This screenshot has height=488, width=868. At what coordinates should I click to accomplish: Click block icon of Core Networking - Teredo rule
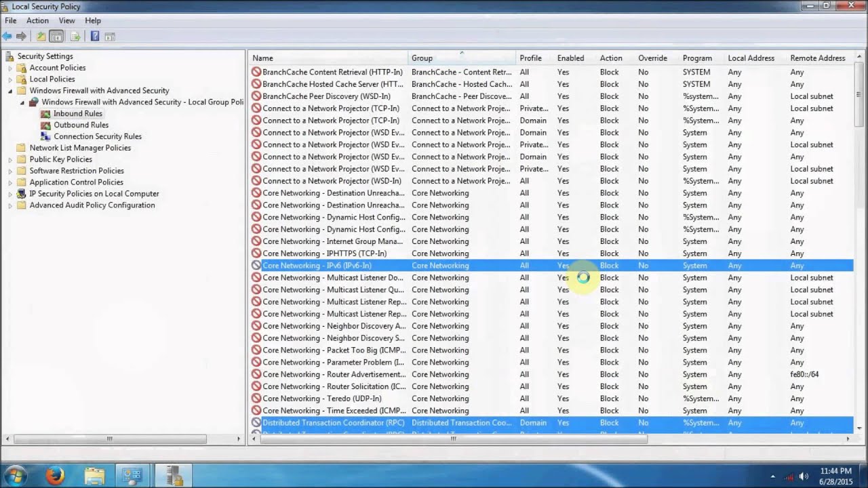click(256, 399)
